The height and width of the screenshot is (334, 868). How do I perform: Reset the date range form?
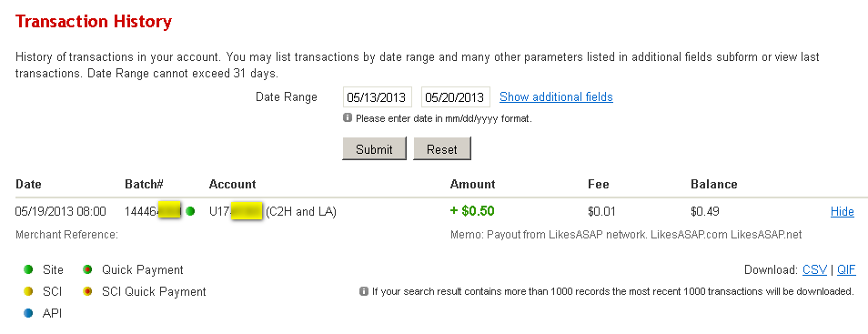pos(442,149)
